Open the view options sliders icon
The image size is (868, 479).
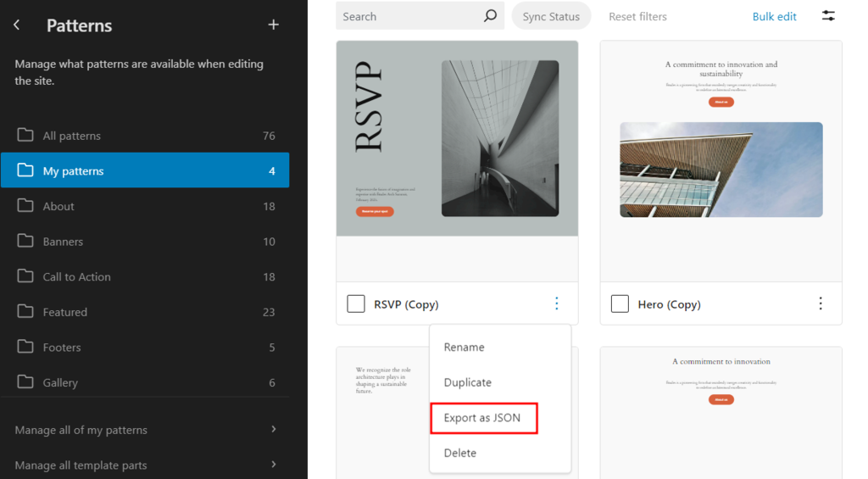tap(828, 16)
